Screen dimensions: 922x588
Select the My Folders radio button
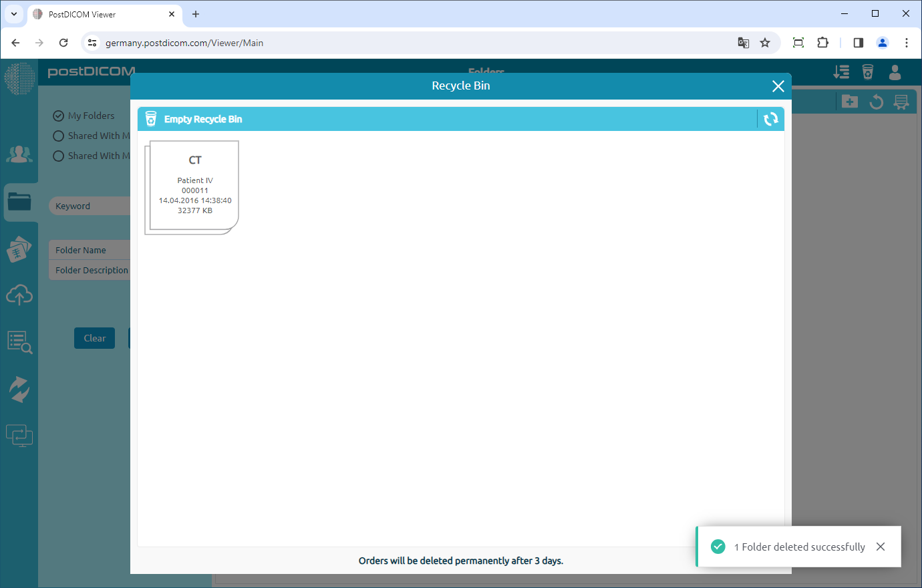click(57, 115)
